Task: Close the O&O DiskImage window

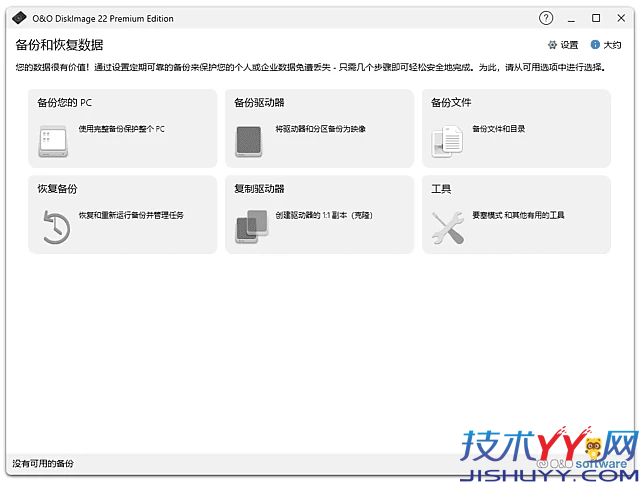Action: click(621, 18)
